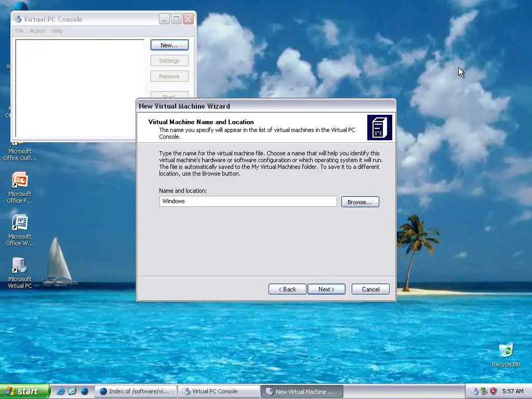Open File menu in Virtual PC Console
532x399 pixels.
pyautogui.click(x=19, y=31)
